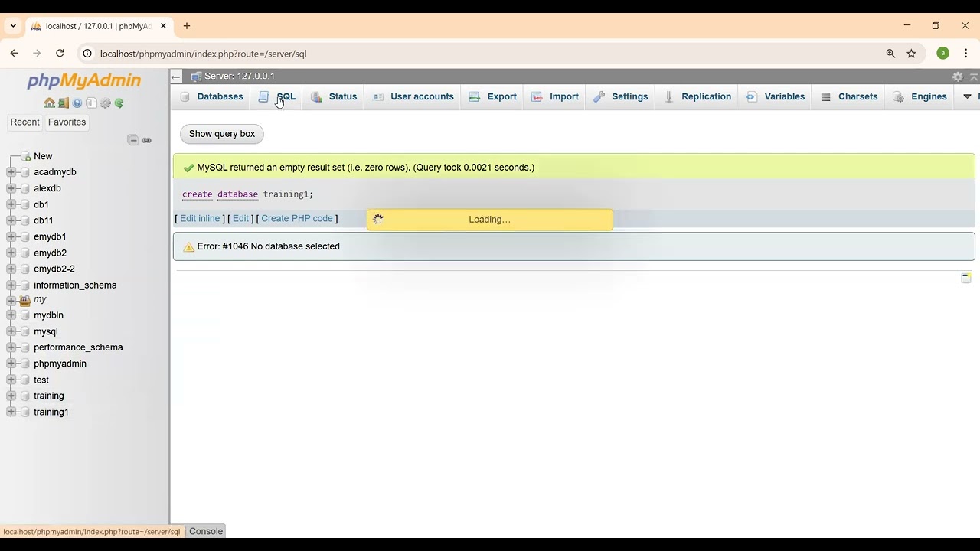Open the Replication tab
The image size is (980, 551).
(697, 96)
